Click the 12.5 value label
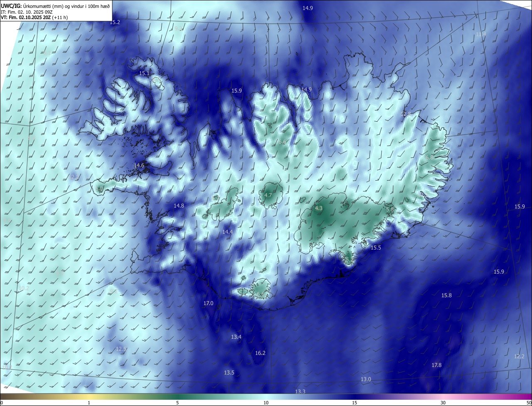The height and width of the screenshot is (406, 532). pyautogui.click(x=121, y=349)
